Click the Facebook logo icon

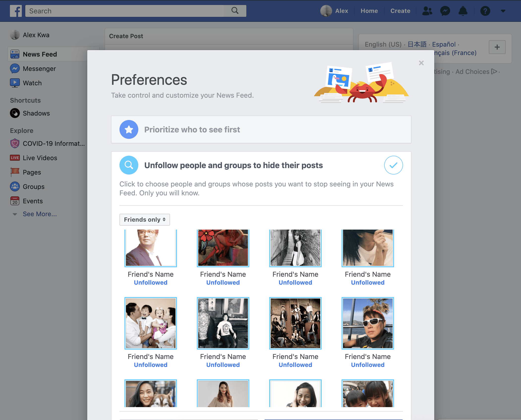[16, 11]
